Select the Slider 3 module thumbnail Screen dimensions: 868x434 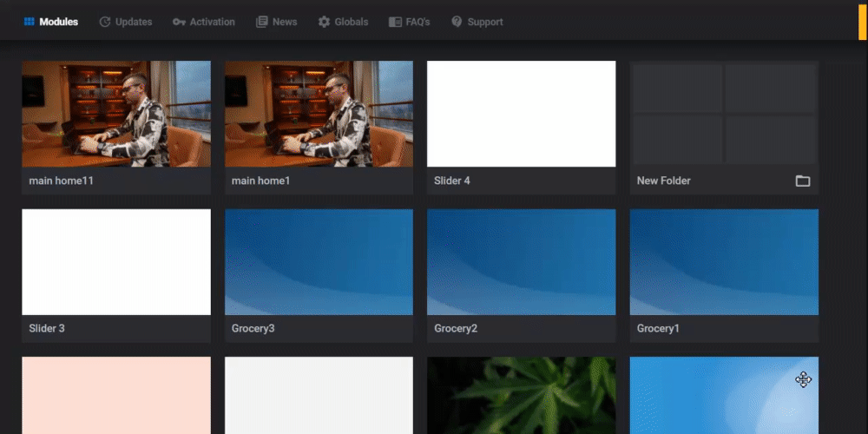pyautogui.click(x=116, y=262)
